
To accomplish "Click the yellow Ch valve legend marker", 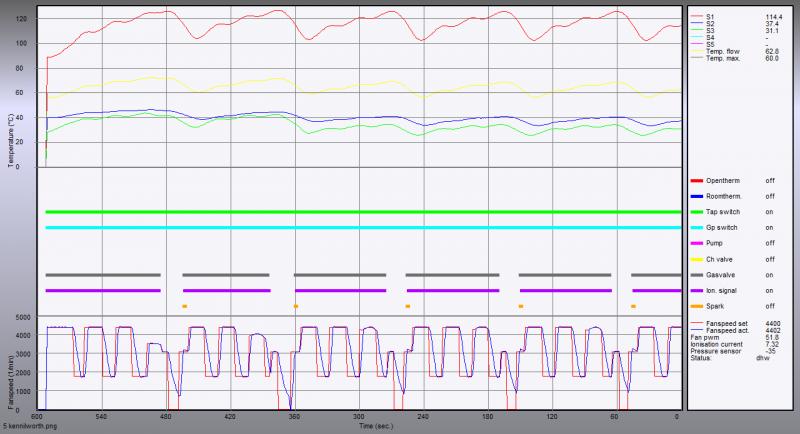I will (695, 259).
